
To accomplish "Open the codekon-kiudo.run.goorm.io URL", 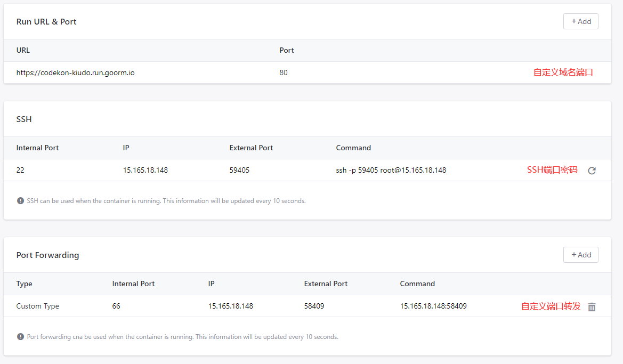I will pos(75,72).
